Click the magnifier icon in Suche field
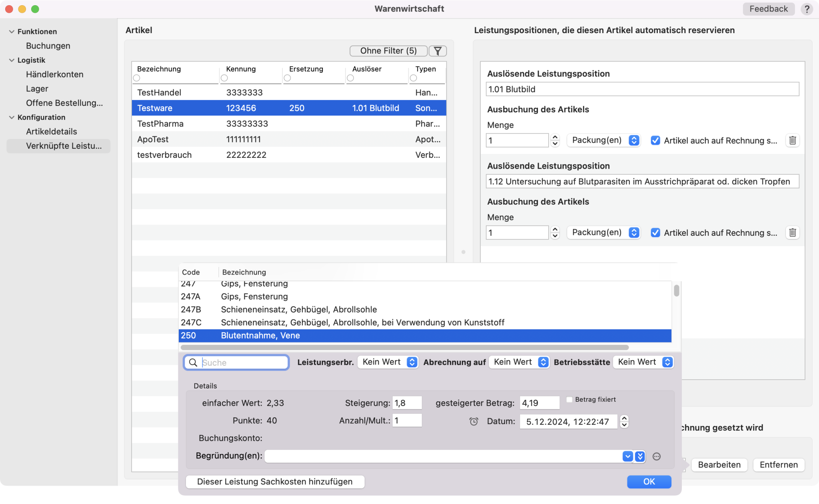The height and width of the screenshot is (504, 819). tap(193, 363)
